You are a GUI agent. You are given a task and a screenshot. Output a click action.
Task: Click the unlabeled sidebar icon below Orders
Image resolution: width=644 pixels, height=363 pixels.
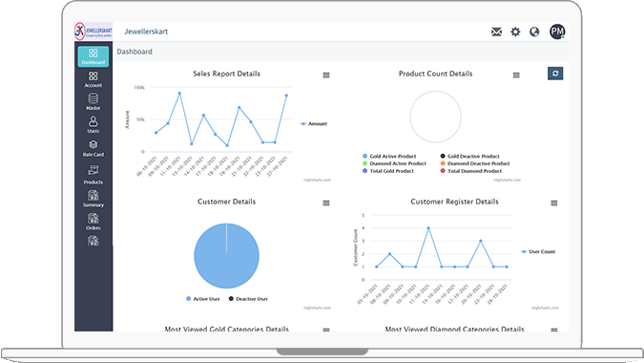pos(93,241)
